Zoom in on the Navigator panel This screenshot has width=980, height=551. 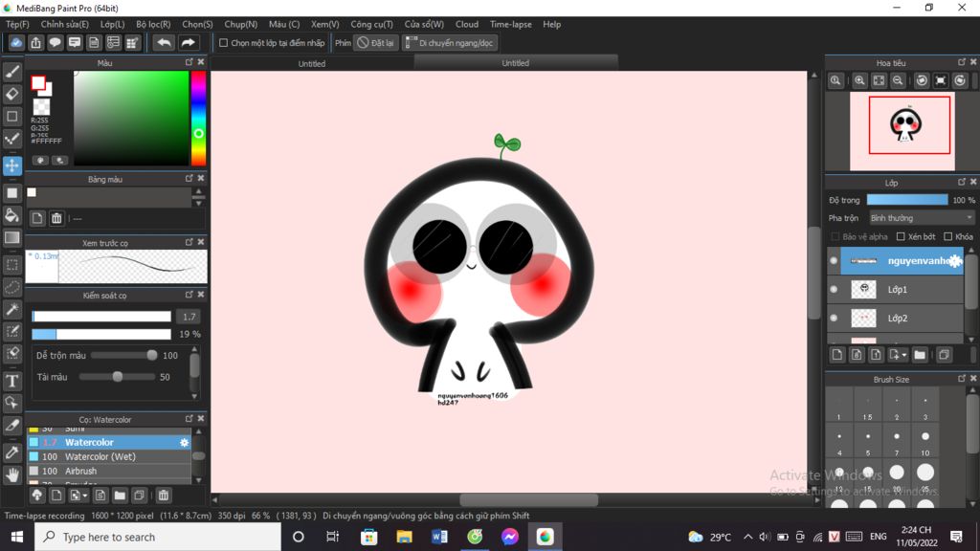859,80
